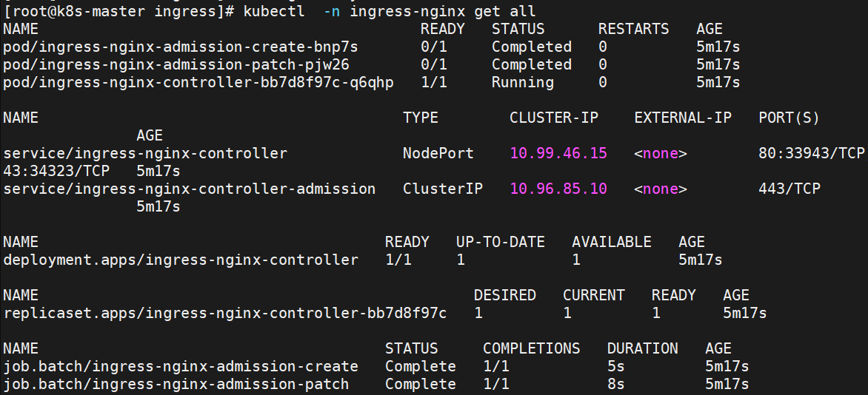Click the 5s duration value
This screenshot has width=868, height=395.
pos(615,366)
